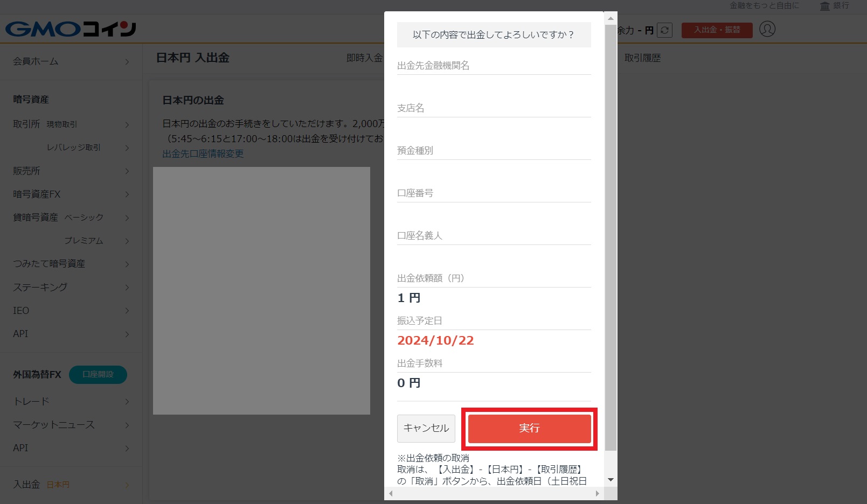Open つみたて暗号資産 sidebar item

point(71,264)
